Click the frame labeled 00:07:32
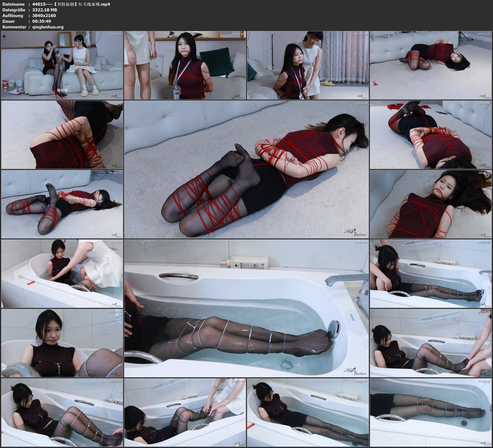The width and height of the screenshot is (493, 448). tap(431, 65)
